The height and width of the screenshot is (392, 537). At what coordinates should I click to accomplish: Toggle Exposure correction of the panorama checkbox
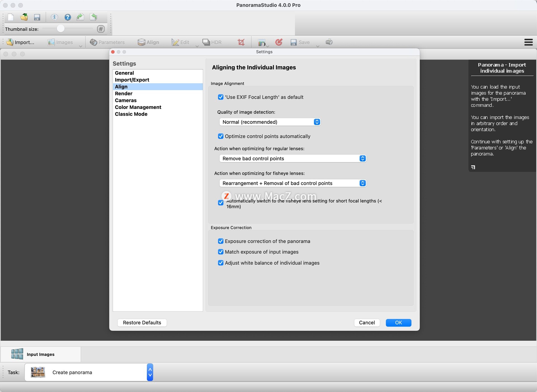[x=221, y=241]
